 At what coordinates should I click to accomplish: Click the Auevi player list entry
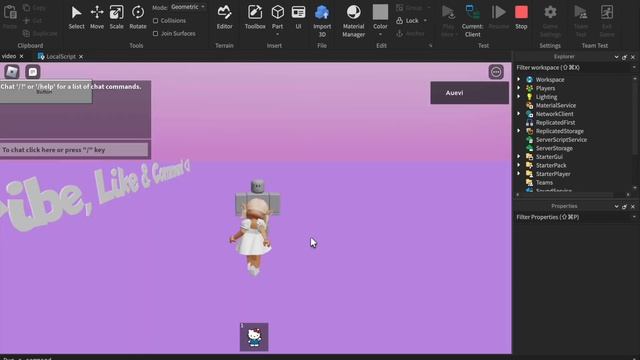(469, 93)
